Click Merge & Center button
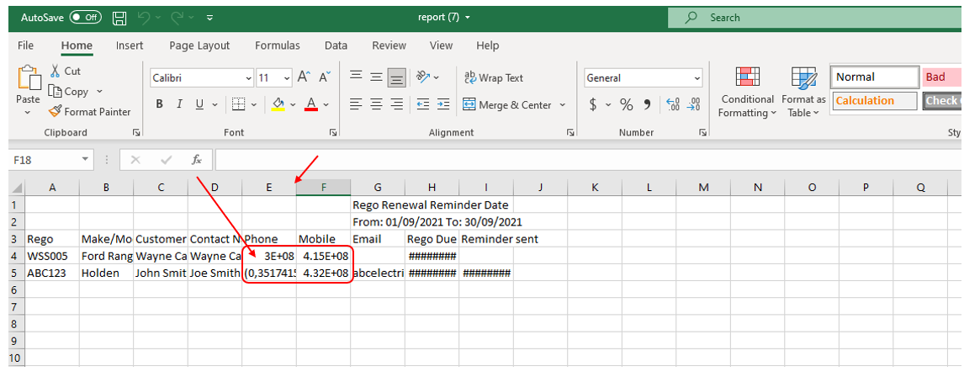 point(507,105)
